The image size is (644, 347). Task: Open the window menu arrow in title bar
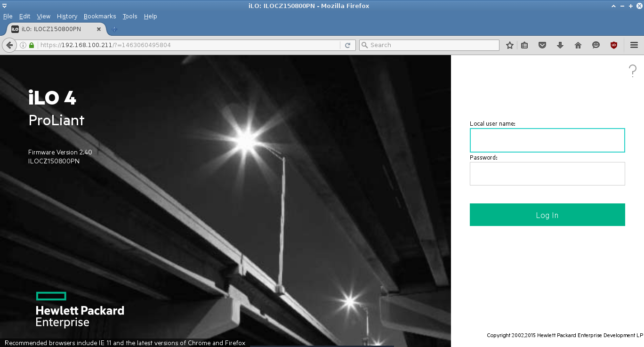(4, 6)
